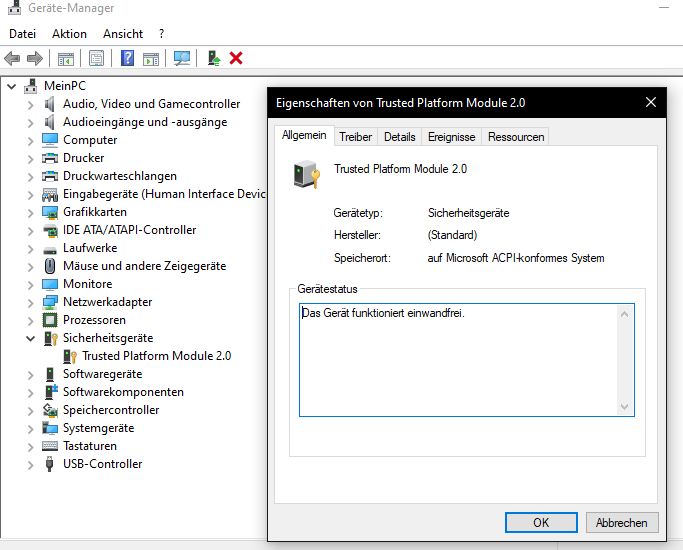Switch to the Treiber tab

(x=355, y=137)
